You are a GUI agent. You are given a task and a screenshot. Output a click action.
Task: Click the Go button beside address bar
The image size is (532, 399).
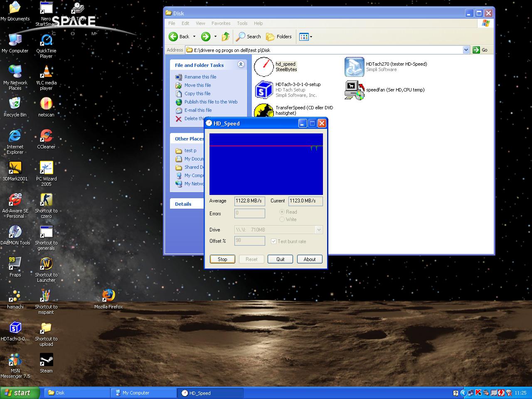coord(480,50)
